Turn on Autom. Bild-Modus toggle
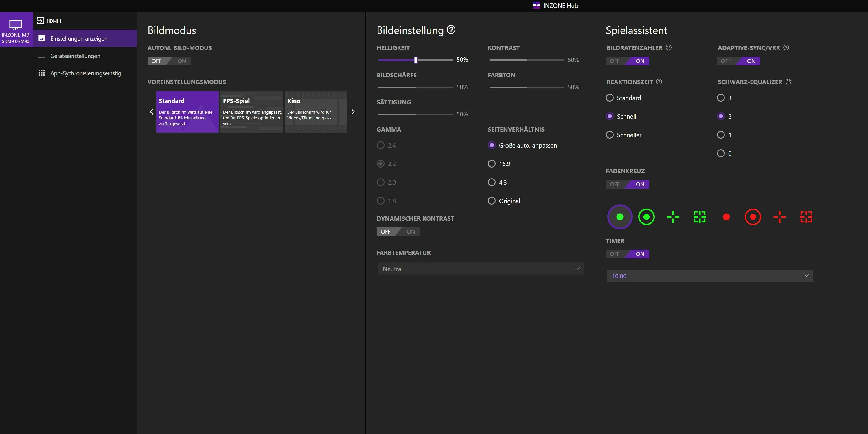This screenshot has height=434, width=868. coord(182,61)
